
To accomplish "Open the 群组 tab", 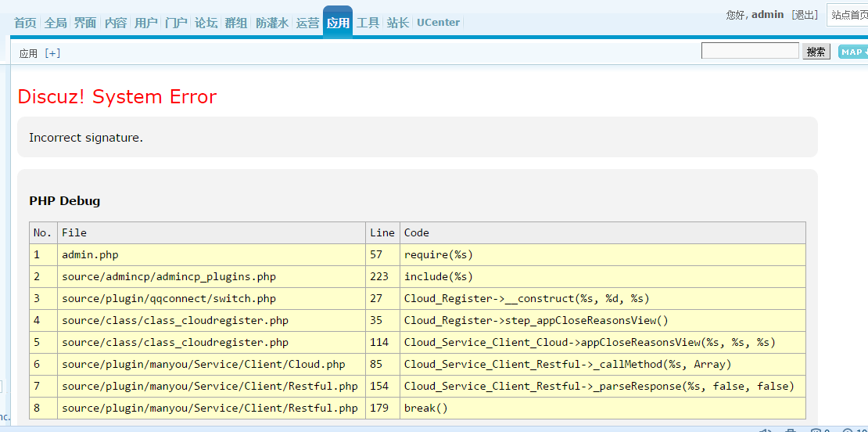I will click(236, 23).
